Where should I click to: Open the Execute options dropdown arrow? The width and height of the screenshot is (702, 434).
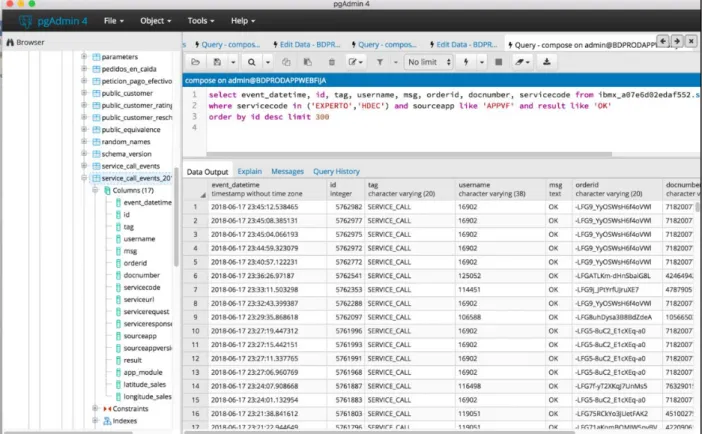[482, 62]
